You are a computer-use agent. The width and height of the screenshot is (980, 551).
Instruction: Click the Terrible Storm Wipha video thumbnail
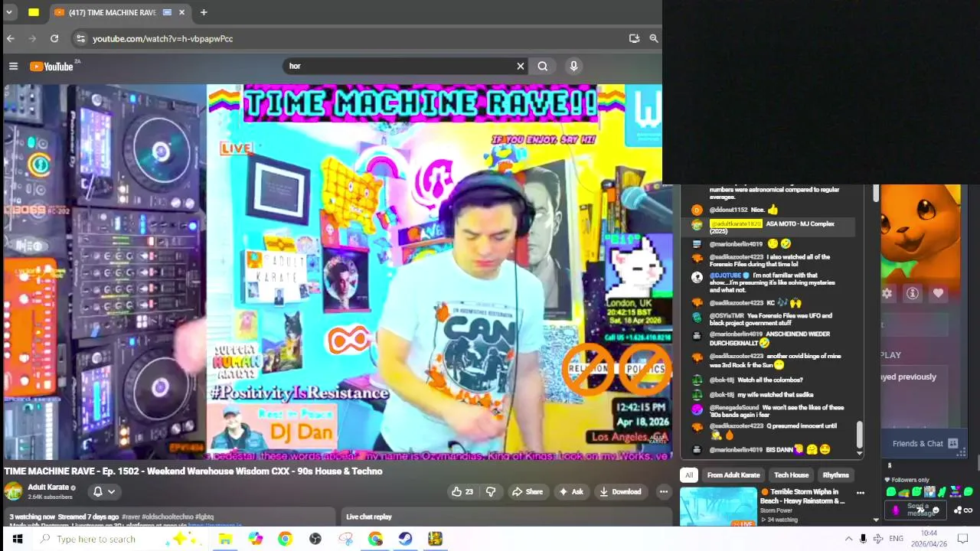[x=718, y=507]
